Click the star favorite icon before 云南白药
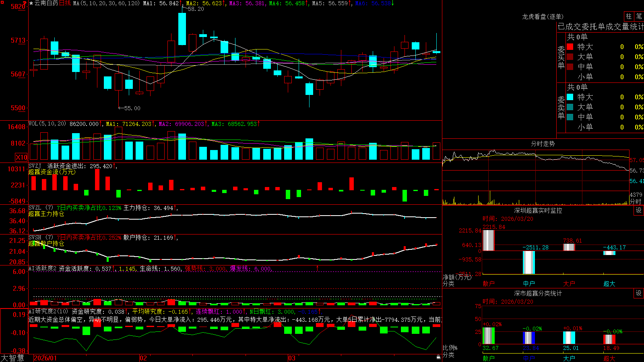Viewport: 644px width, 362px height. [31, 3]
